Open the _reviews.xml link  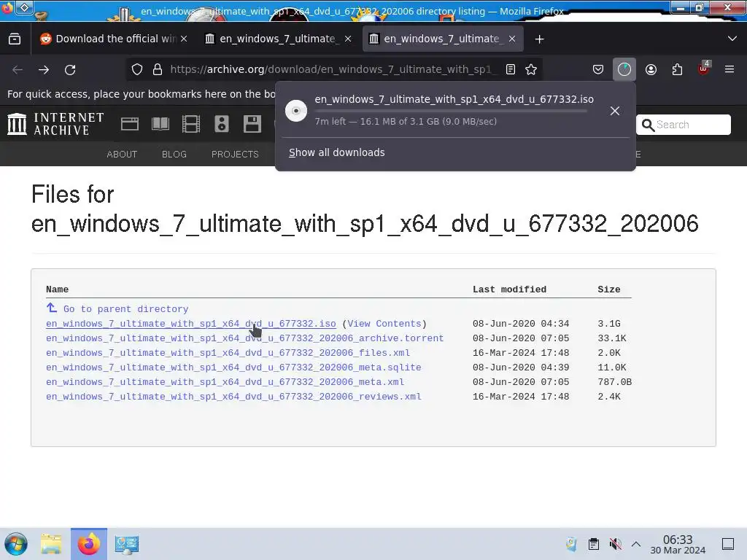233,397
